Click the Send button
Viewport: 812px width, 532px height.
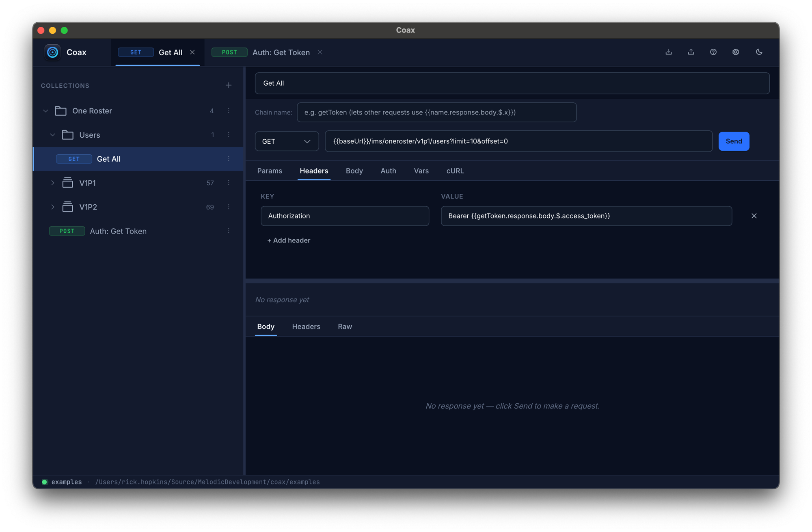(x=734, y=141)
